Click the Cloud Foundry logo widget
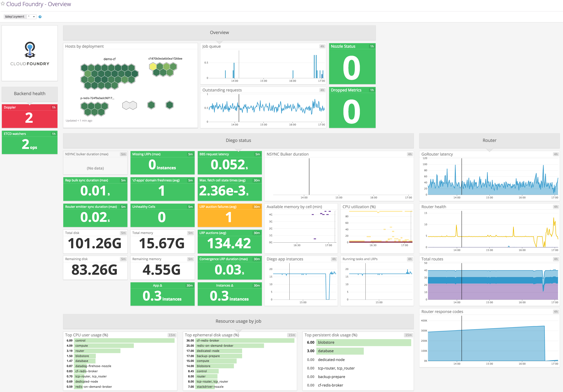Screen dimensions: 563x392 pyautogui.click(x=29, y=53)
